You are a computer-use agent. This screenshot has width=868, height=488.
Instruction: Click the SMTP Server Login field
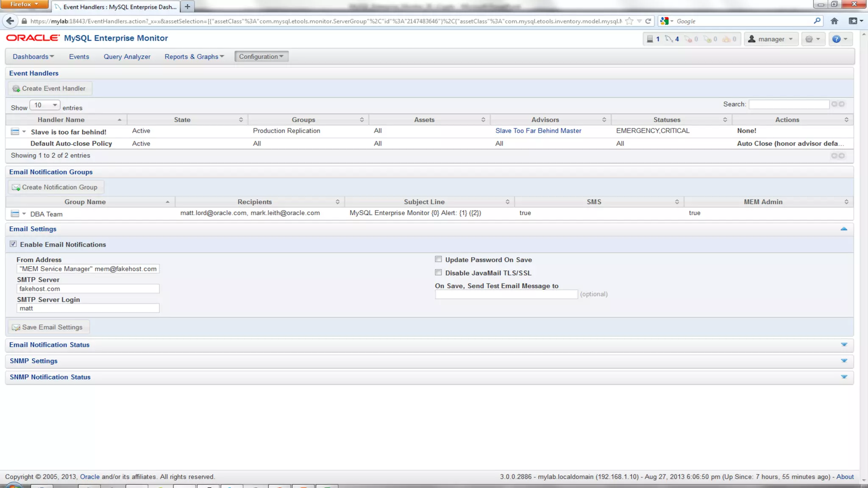click(x=88, y=308)
